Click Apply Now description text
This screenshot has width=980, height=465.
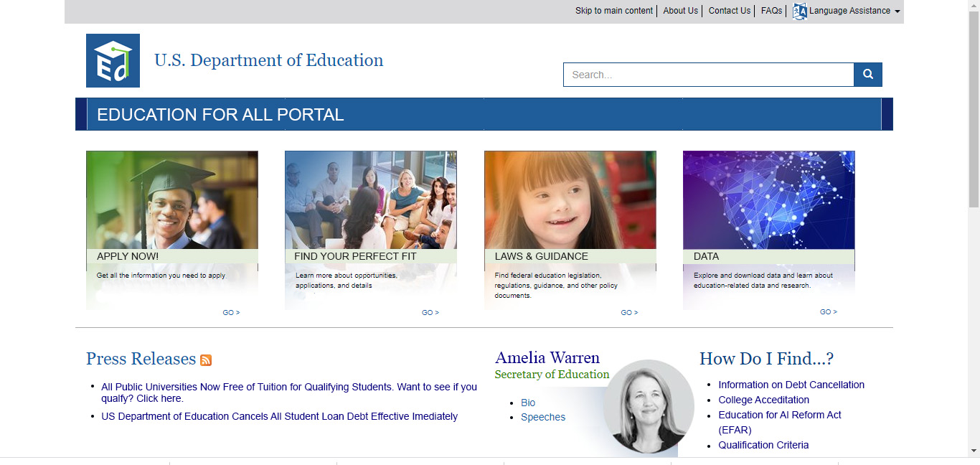pyautogui.click(x=161, y=276)
